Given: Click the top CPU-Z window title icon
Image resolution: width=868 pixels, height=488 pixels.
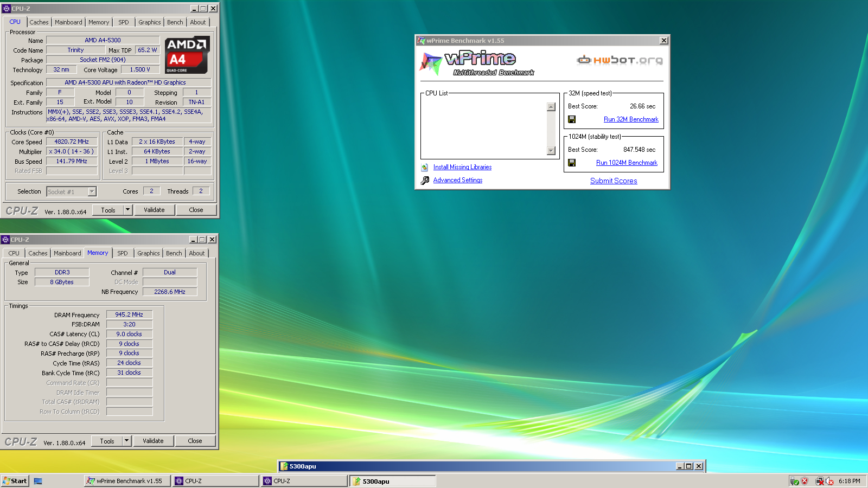Looking at the screenshot, I should (x=7, y=9).
